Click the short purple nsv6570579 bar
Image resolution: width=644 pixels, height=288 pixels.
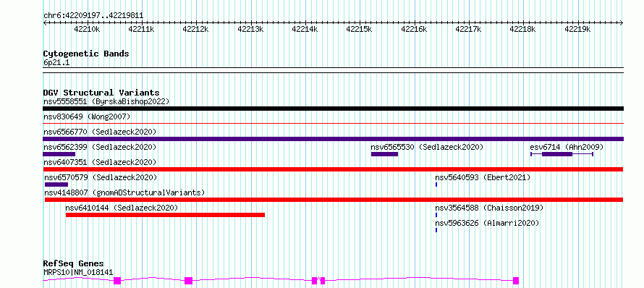click(56, 185)
